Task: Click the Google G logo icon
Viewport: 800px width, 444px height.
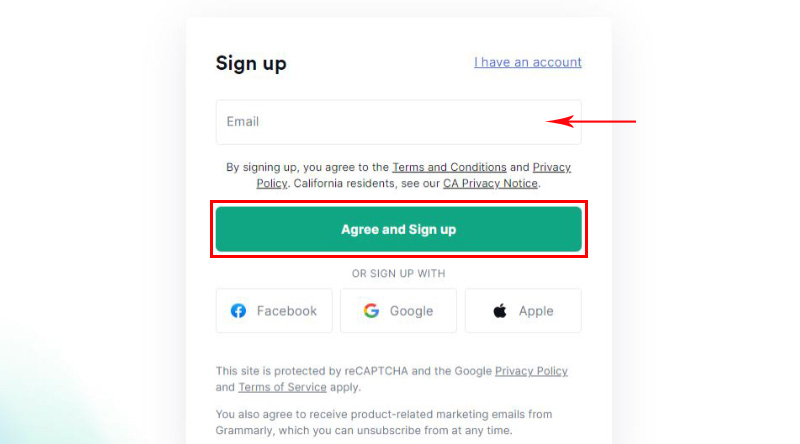Action: [x=371, y=310]
